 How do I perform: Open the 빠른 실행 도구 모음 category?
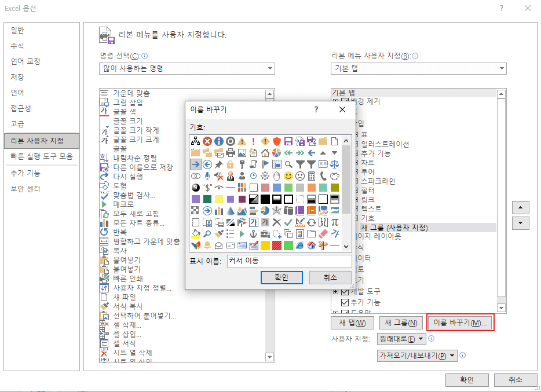click(x=42, y=156)
